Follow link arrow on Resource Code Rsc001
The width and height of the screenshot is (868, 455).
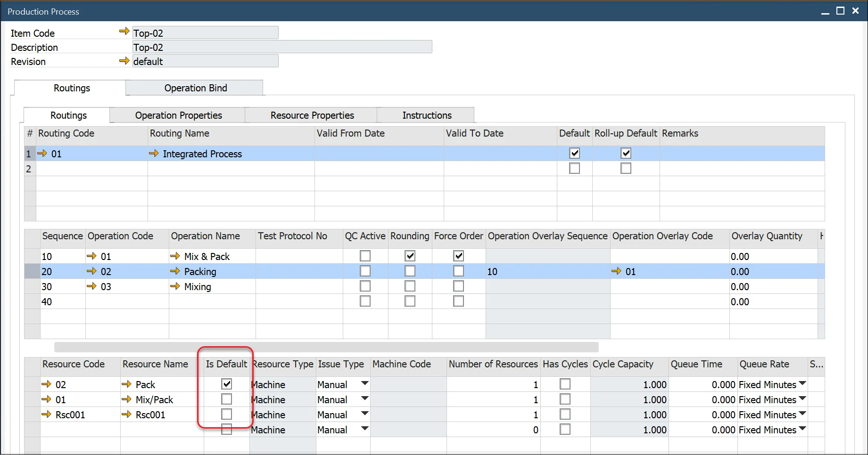coord(47,414)
